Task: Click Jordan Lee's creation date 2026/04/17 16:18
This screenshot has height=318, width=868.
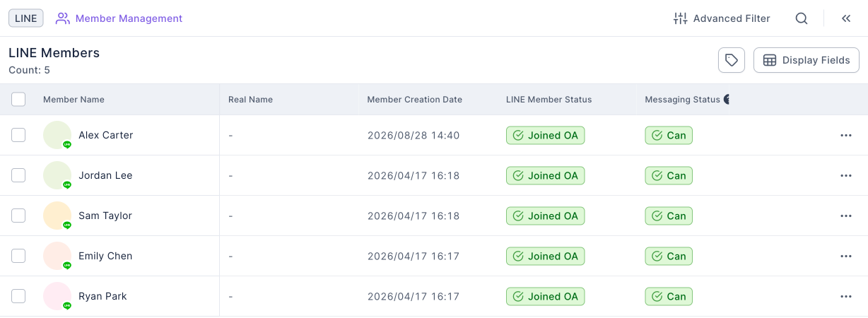Action: point(414,175)
